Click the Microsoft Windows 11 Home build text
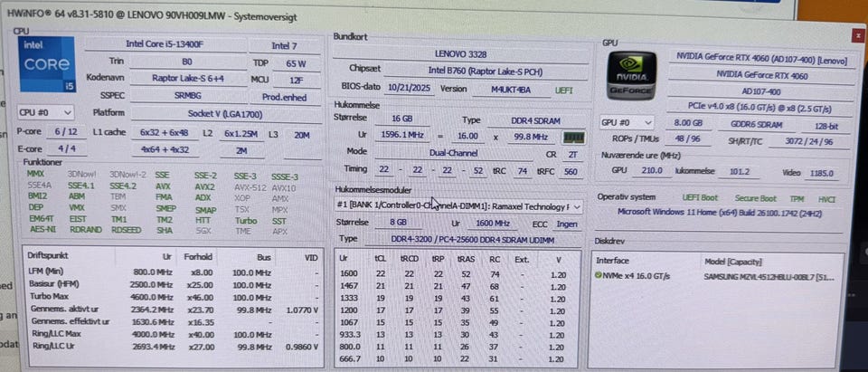The height and width of the screenshot is (372, 868). click(720, 213)
